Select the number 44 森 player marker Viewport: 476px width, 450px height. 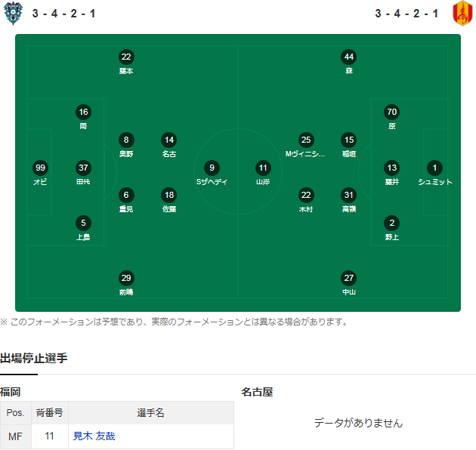pyautogui.click(x=348, y=57)
